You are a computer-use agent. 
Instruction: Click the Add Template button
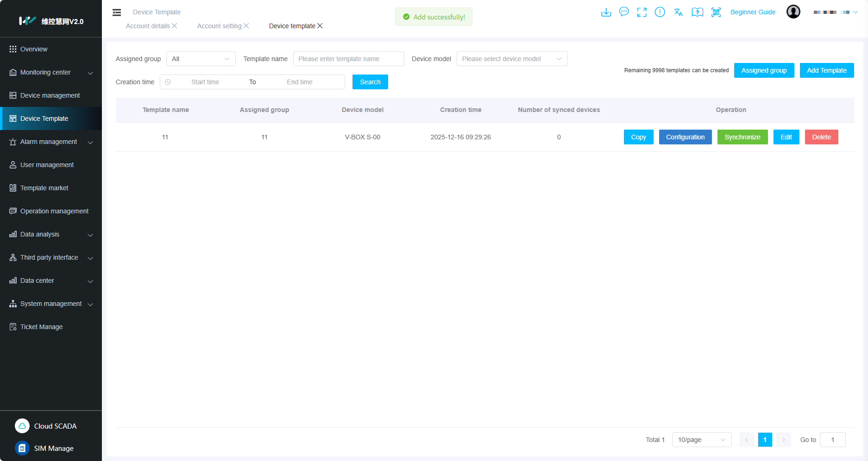pos(826,70)
